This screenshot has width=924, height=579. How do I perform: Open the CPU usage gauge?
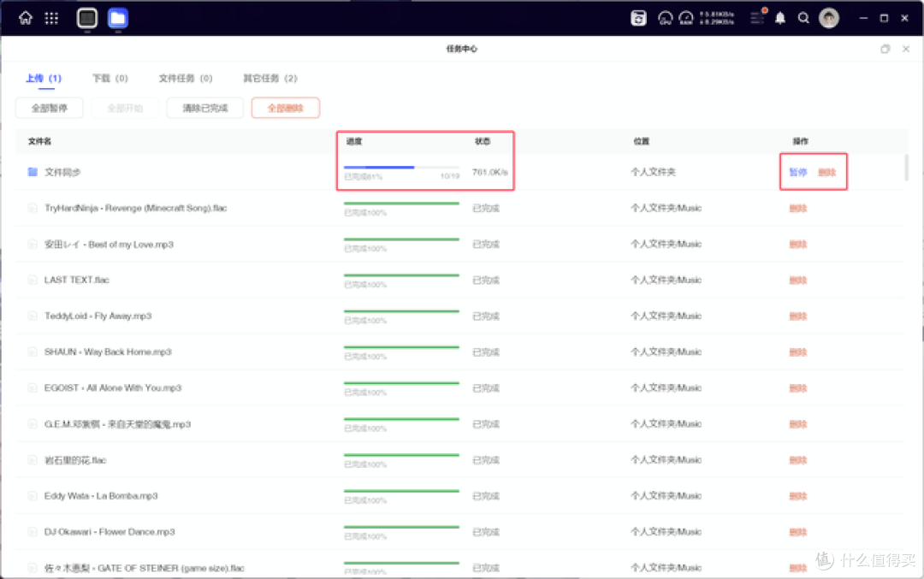click(x=666, y=18)
